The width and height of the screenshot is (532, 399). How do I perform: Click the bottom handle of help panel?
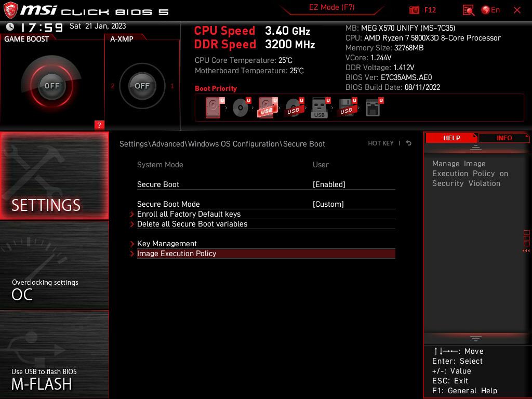pos(475,338)
